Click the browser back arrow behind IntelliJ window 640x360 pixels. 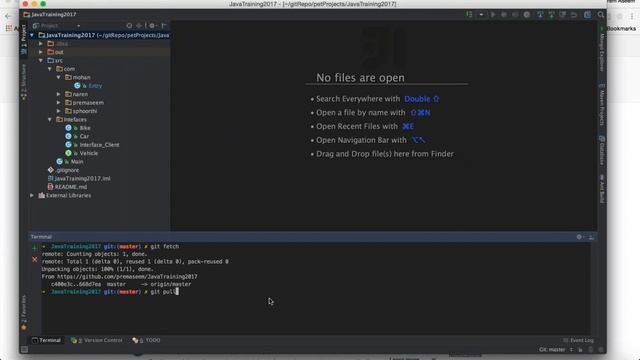(x=8, y=16)
